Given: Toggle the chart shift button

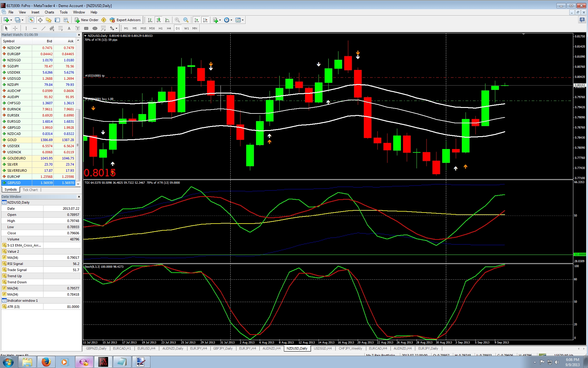Looking at the screenshot, I should (205, 20).
